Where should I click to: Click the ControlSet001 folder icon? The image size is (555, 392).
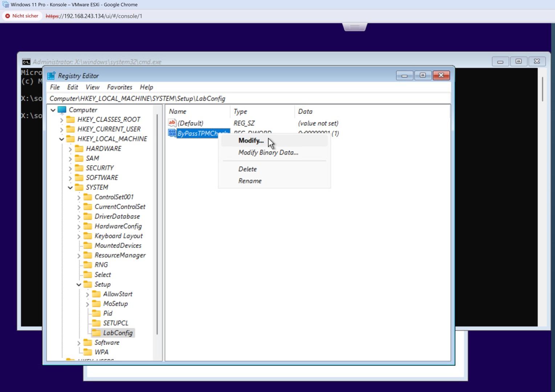88,197
